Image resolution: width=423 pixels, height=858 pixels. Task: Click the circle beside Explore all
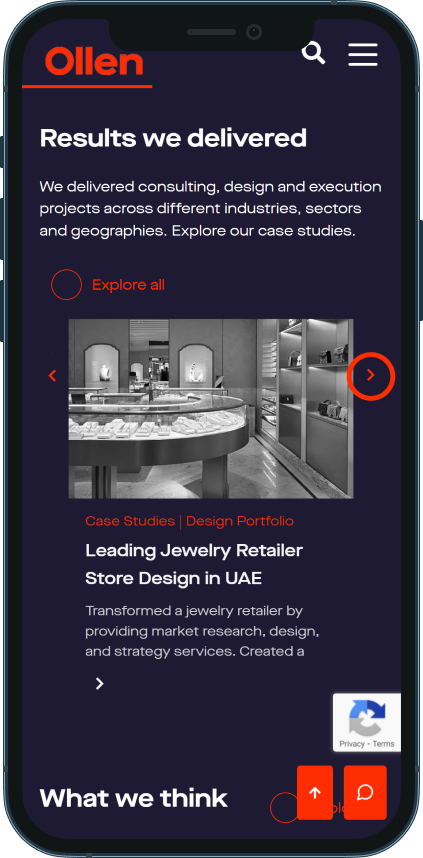66,285
